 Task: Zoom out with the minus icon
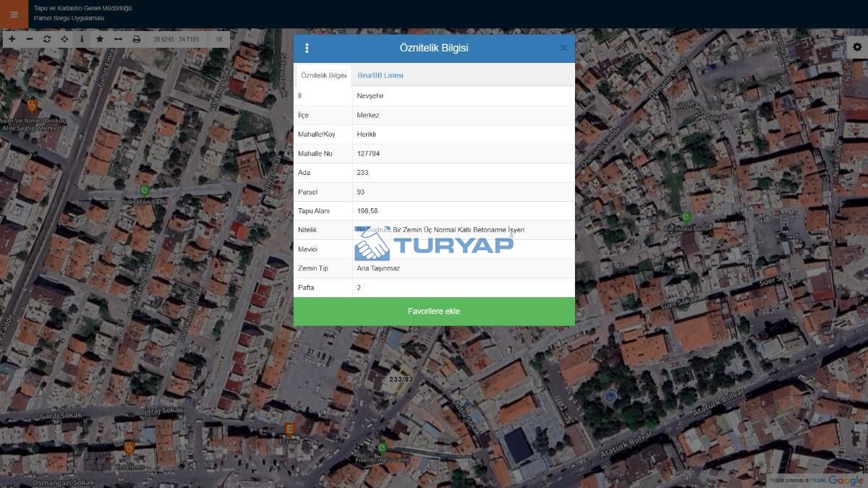pyautogui.click(x=30, y=39)
